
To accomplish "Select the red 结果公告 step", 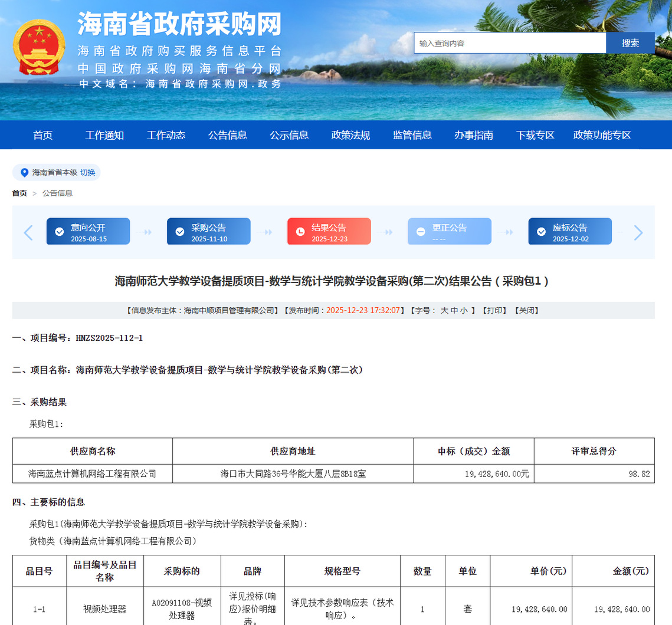I will tap(329, 232).
